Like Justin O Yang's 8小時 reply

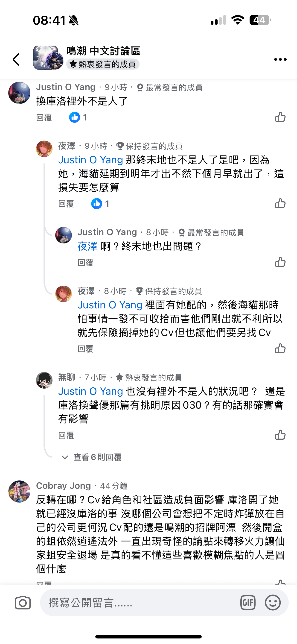coord(280,262)
